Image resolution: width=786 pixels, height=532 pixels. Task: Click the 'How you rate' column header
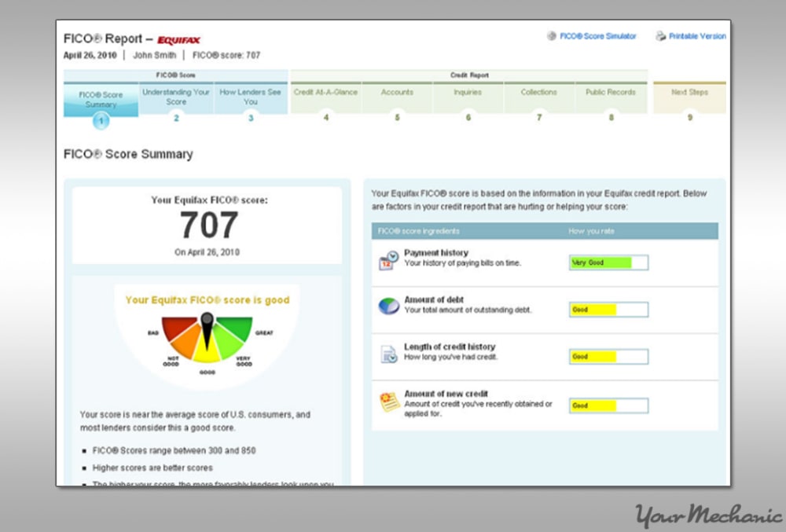pos(592,231)
